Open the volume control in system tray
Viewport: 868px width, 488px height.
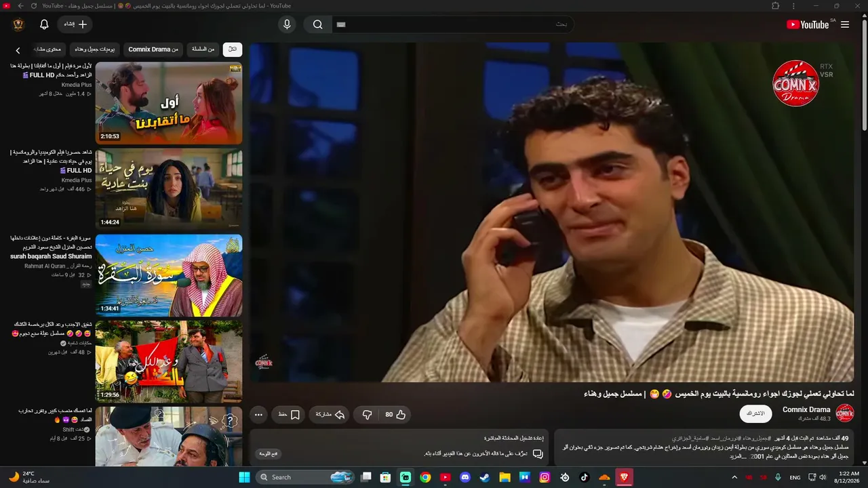click(823, 477)
